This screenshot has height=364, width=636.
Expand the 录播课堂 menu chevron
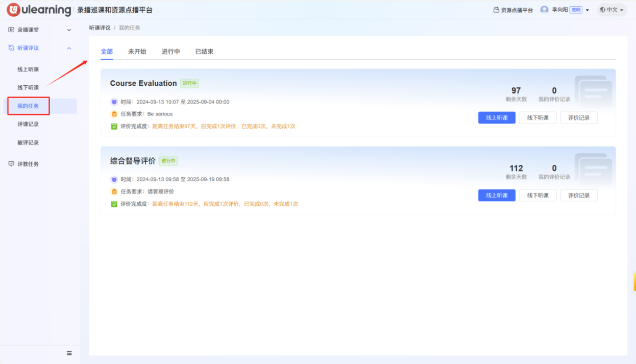click(x=69, y=30)
